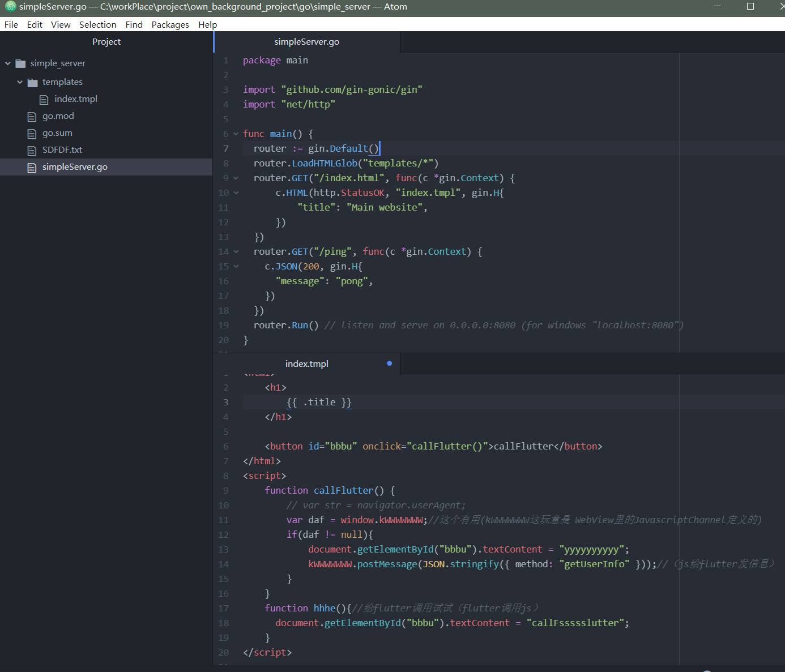Viewport: 785px width, 672px height.
Task: Click the "pong" string on line 16
Action: (352, 281)
